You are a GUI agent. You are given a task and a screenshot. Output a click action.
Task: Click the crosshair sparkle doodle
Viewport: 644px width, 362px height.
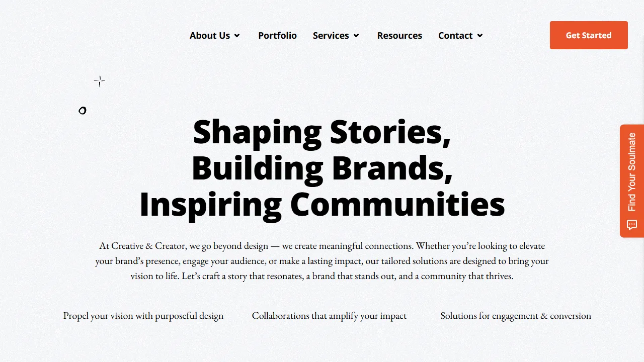pyautogui.click(x=99, y=81)
